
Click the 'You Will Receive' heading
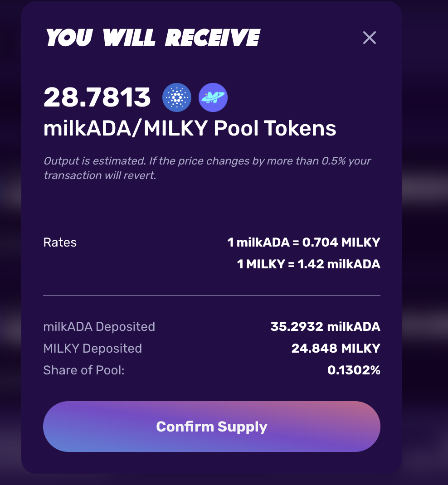click(153, 38)
